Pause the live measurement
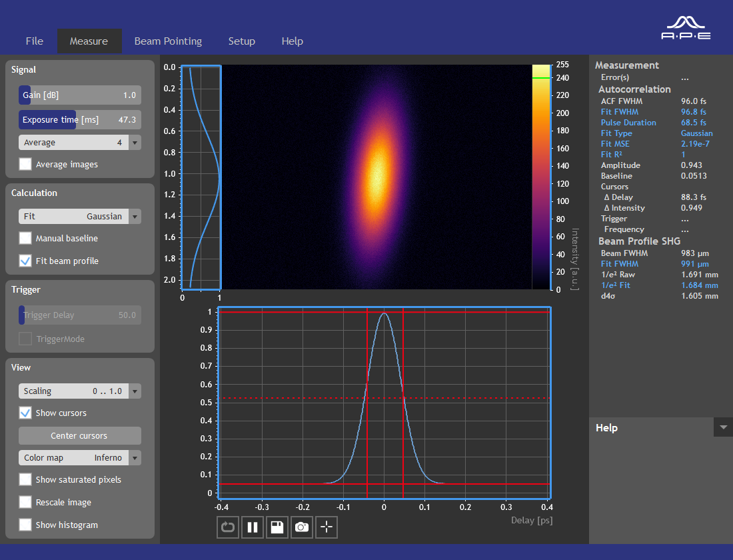Image resolution: width=733 pixels, height=560 pixels. click(253, 527)
